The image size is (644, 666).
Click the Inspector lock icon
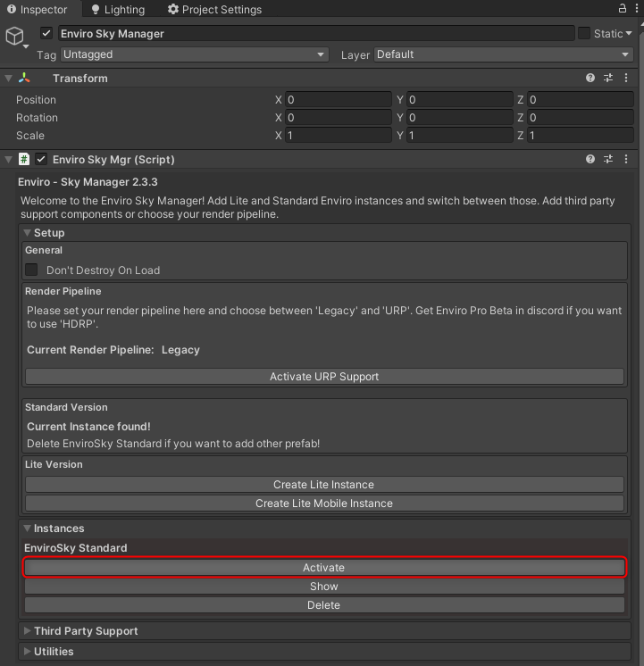[x=622, y=9]
